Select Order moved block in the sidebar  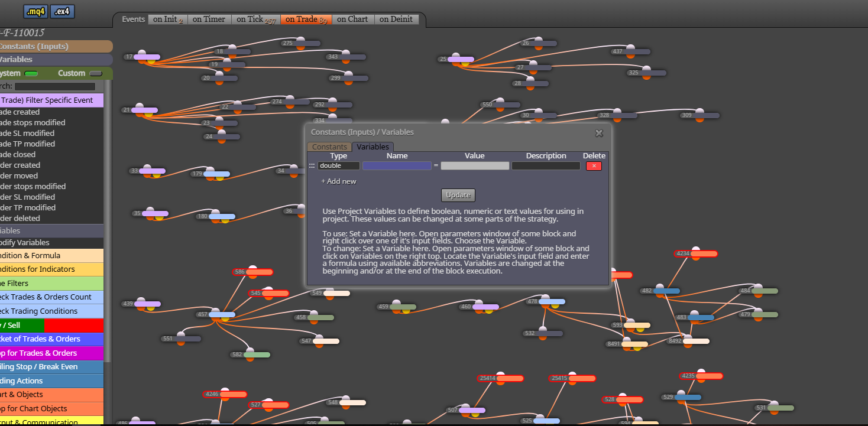click(51, 176)
